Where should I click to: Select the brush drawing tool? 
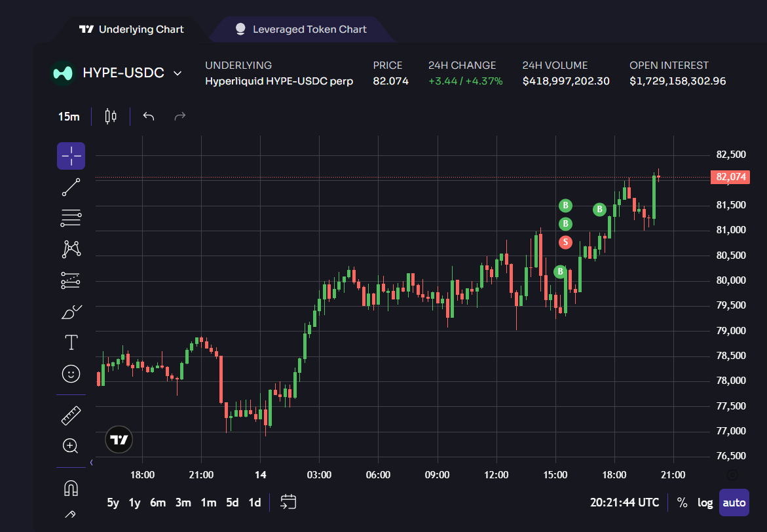click(x=71, y=312)
